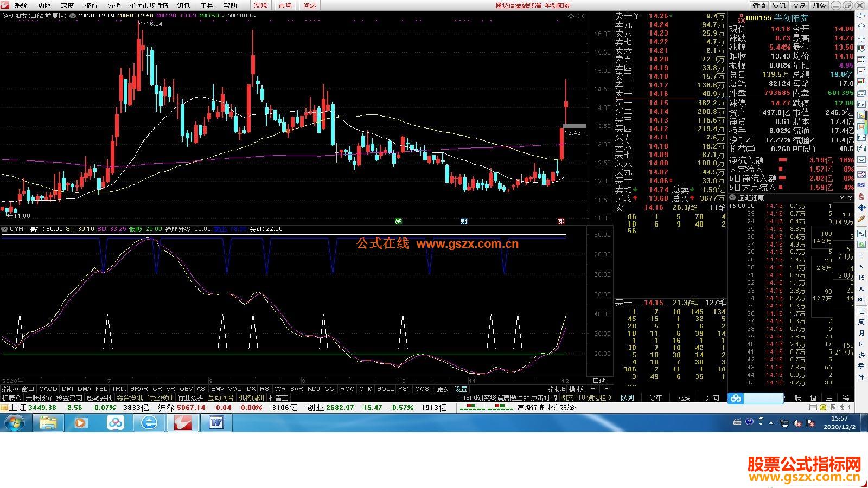Click the blue help question mark tray icon
Image resolution: width=868 pixels, height=488 pixels.
coord(749,421)
